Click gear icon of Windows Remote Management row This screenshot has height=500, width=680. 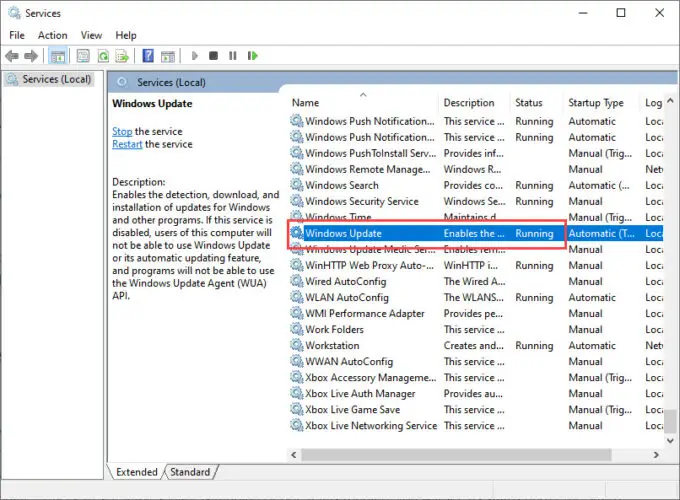tap(297, 169)
